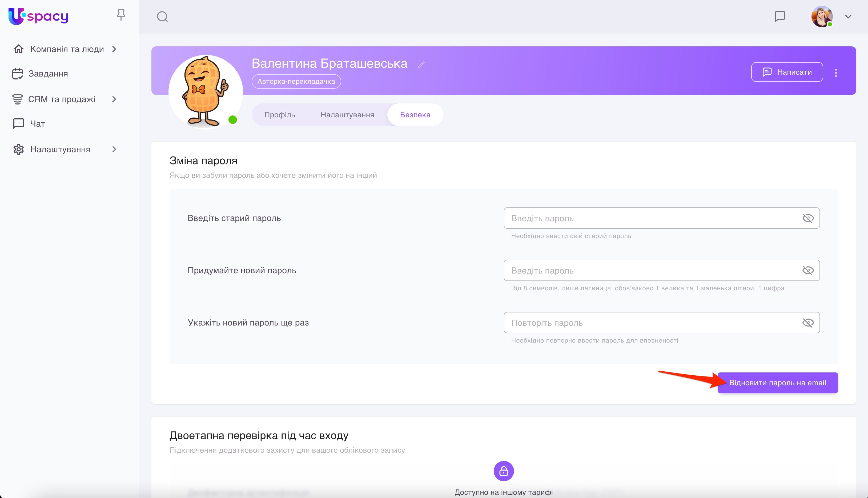
Task: Expand the Компанія та люди menu
Action: point(67,49)
